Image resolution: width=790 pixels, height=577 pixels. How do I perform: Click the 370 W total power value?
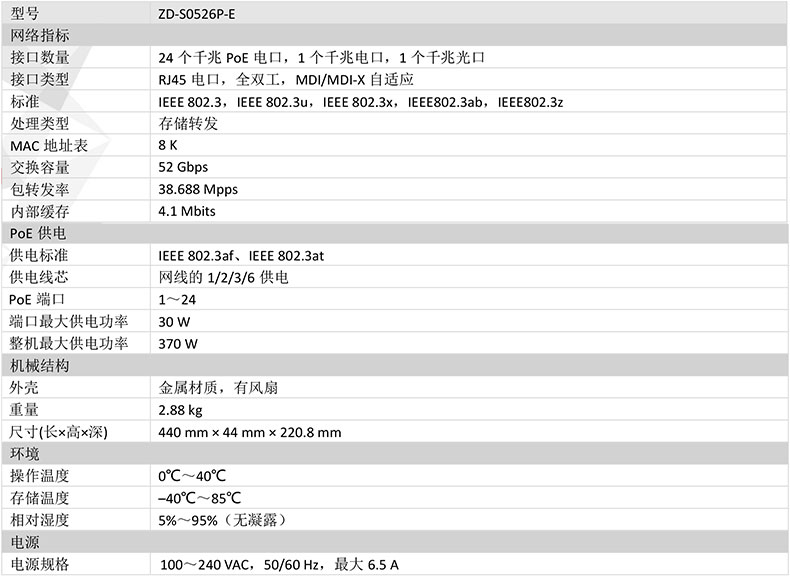click(178, 344)
